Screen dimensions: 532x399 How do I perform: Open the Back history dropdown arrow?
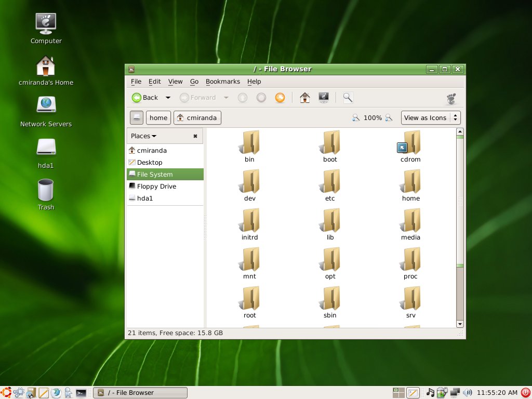[x=168, y=98]
